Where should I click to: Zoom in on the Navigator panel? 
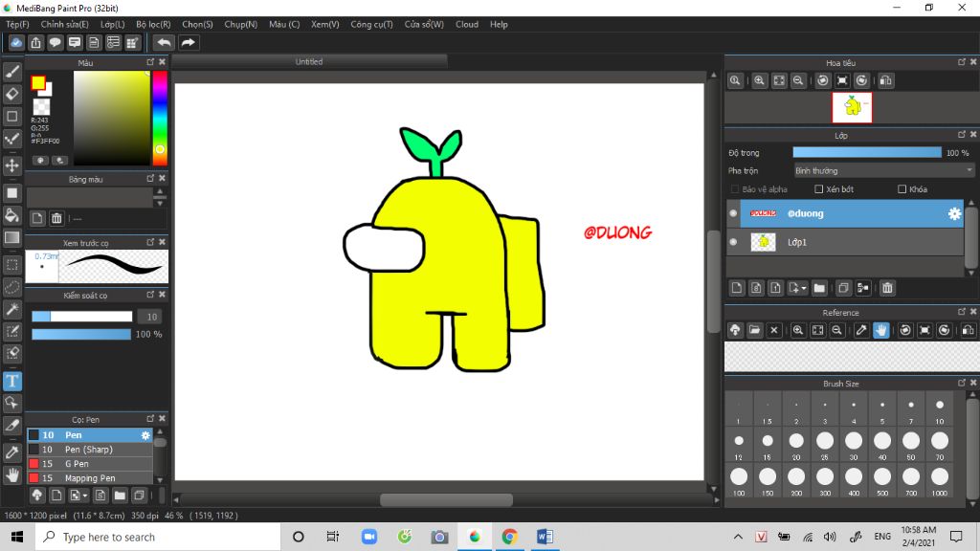759,80
